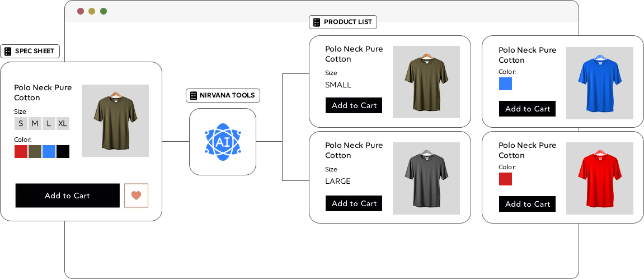Click the Spec Sheet label icon
Viewport: 644px width, 279px height.
click(8, 52)
